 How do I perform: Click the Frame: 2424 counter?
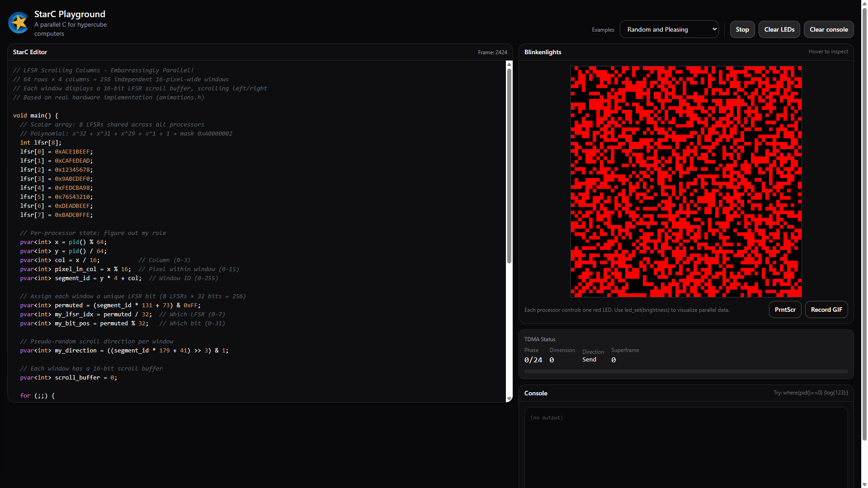(492, 52)
